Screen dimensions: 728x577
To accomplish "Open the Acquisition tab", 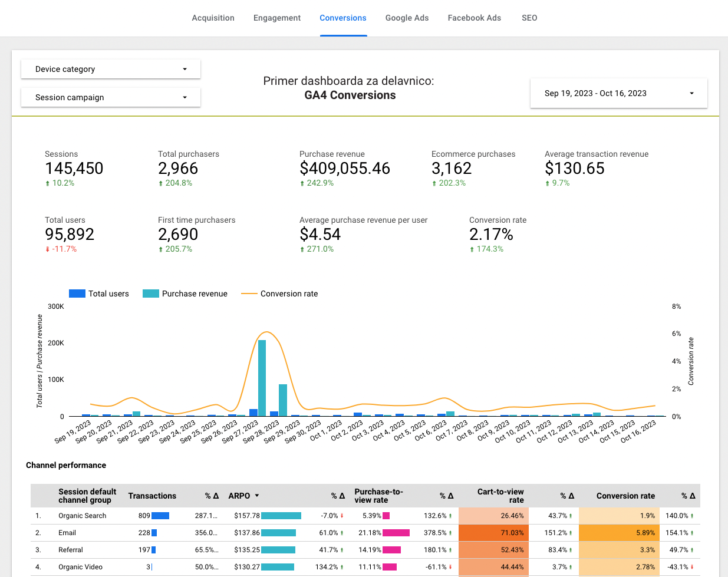I will pos(213,18).
